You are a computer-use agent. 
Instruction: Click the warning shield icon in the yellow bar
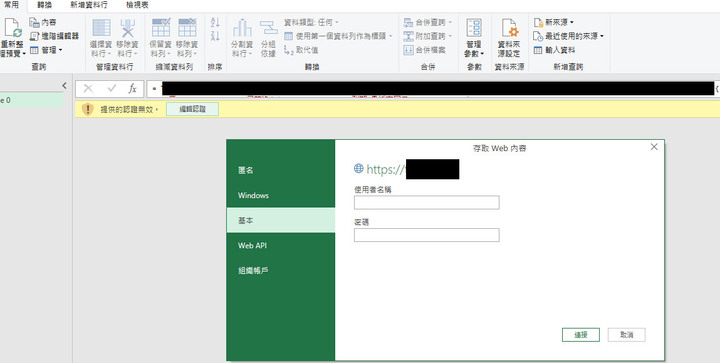point(87,109)
